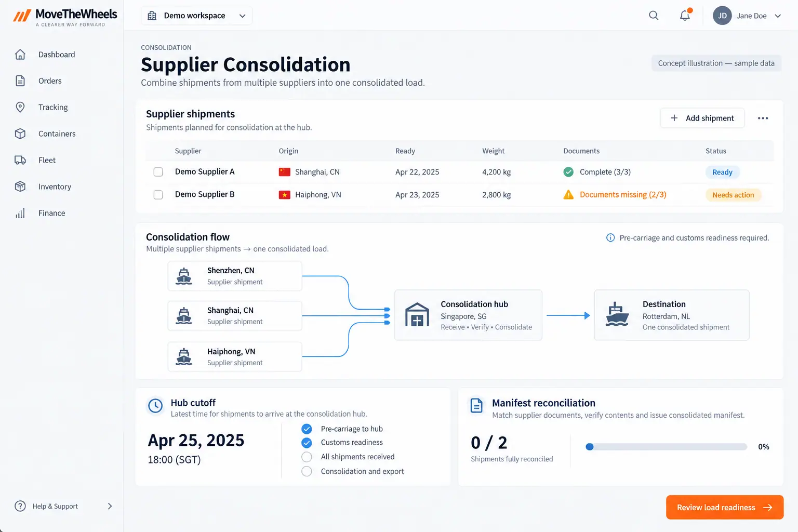This screenshot has height=532, width=798.
Task: Click the Shenzhen, CN ship icon
Action: click(x=184, y=276)
